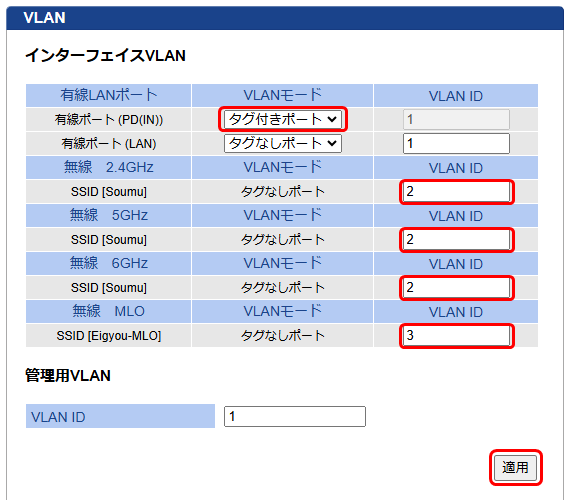
Task: Click the 無線 6GHz section header
Action: coord(108,263)
